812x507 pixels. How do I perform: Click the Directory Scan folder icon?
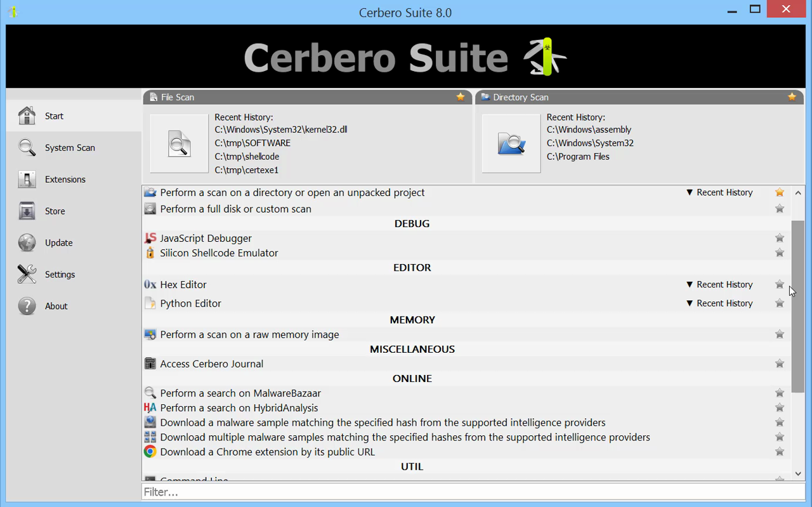pos(511,143)
